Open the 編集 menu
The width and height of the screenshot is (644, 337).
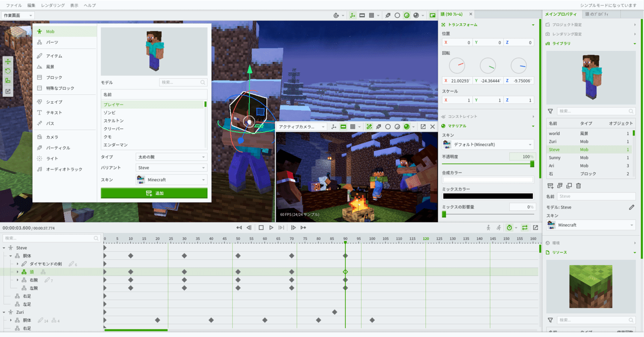[31, 5]
